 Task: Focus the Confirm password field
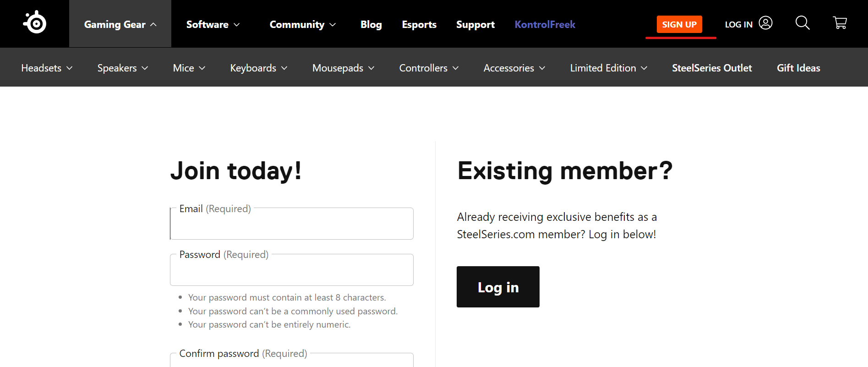[x=292, y=360]
